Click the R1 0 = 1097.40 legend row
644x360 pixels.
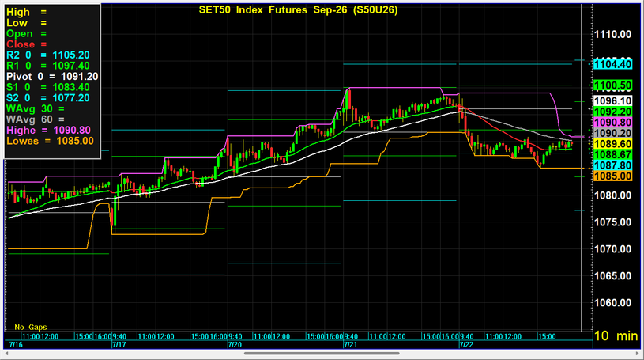(48, 66)
